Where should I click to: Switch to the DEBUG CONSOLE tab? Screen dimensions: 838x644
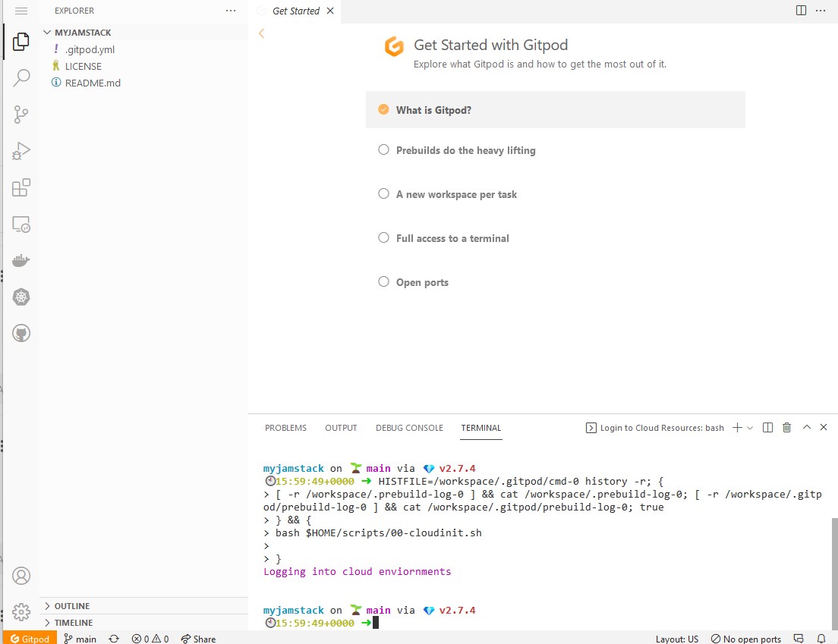tap(409, 428)
